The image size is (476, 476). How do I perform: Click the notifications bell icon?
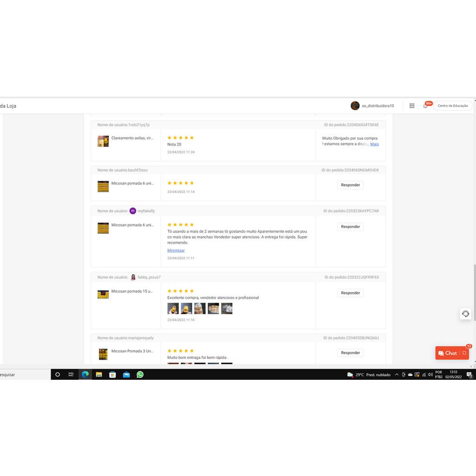[x=425, y=106]
